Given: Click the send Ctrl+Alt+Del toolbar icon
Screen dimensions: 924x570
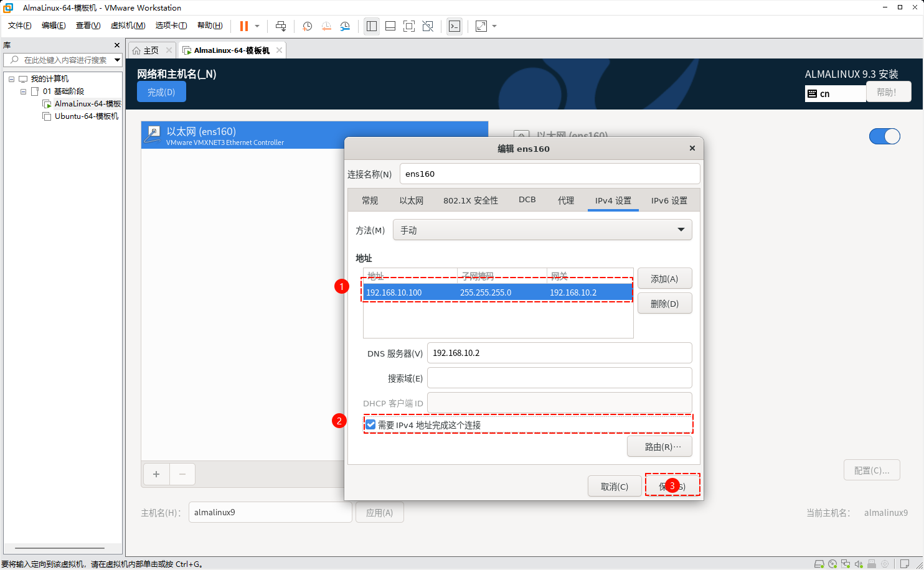Looking at the screenshot, I should [x=281, y=26].
